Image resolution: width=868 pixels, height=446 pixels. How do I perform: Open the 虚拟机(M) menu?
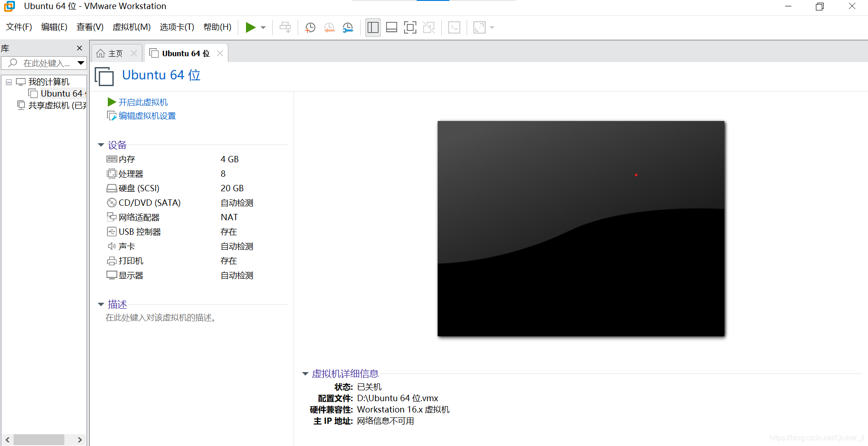(131, 27)
